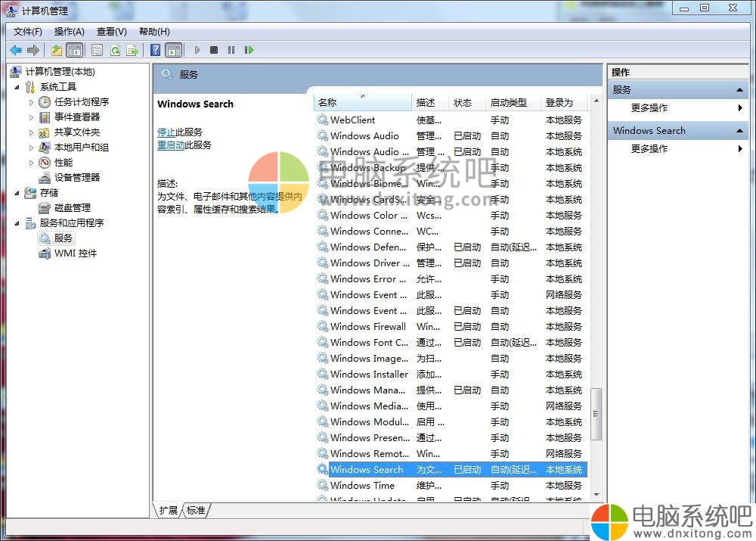Click the Back arrow toolbar icon
The width and height of the screenshot is (756, 541).
16,50
